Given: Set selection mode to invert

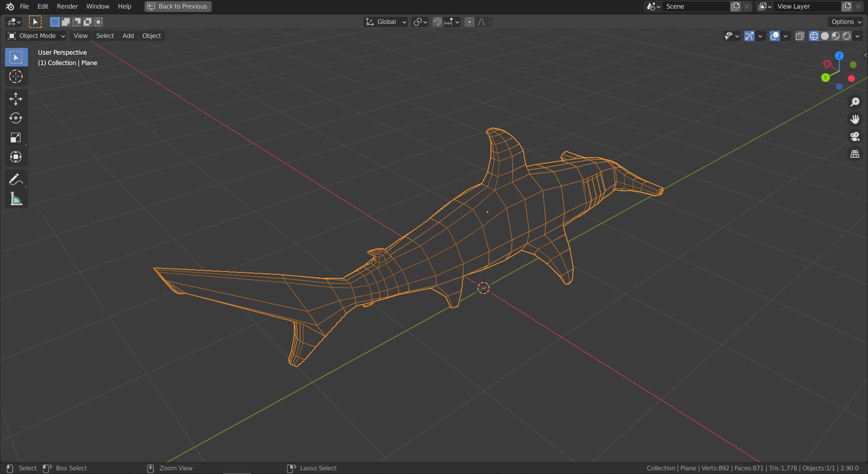Looking at the screenshot, I should [88, 22].
